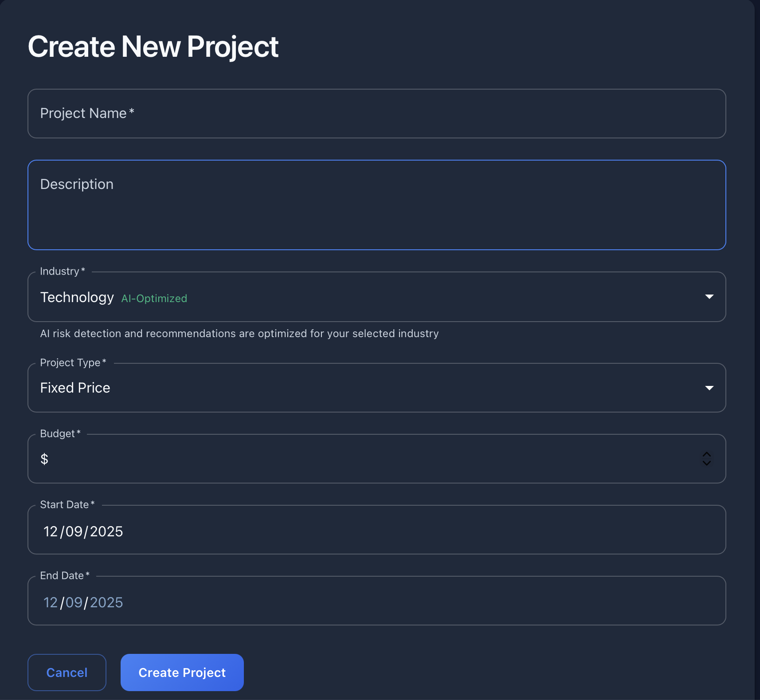Expand the Industry selector chevron
This screenshot has width=760, height=700.
[x=709, y=296]
